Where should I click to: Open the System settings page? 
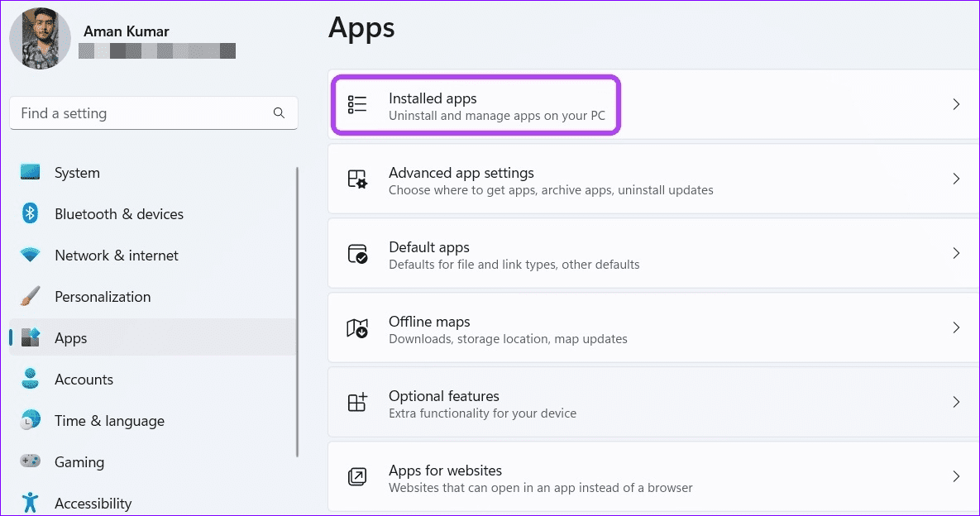77,172
